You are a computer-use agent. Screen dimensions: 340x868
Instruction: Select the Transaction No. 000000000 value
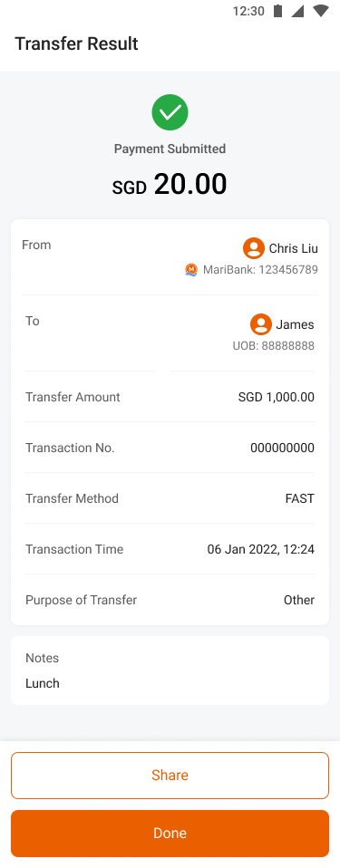click(282, 448)
